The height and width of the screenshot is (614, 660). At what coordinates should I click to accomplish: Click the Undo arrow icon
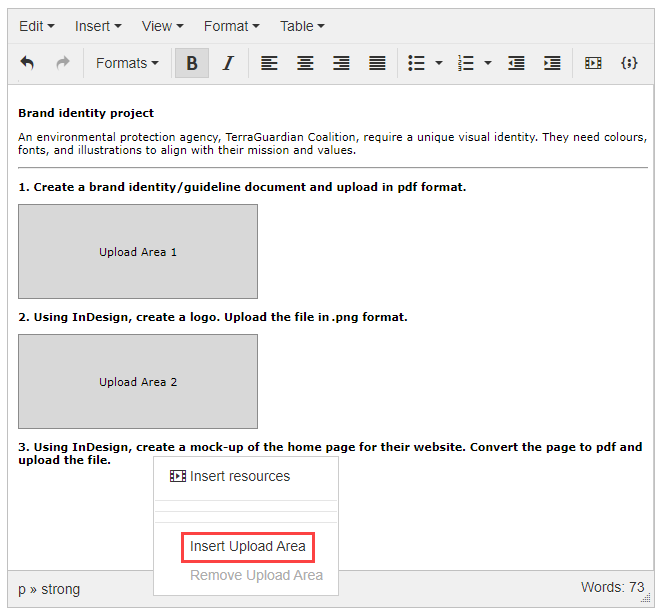pos(27,63)
